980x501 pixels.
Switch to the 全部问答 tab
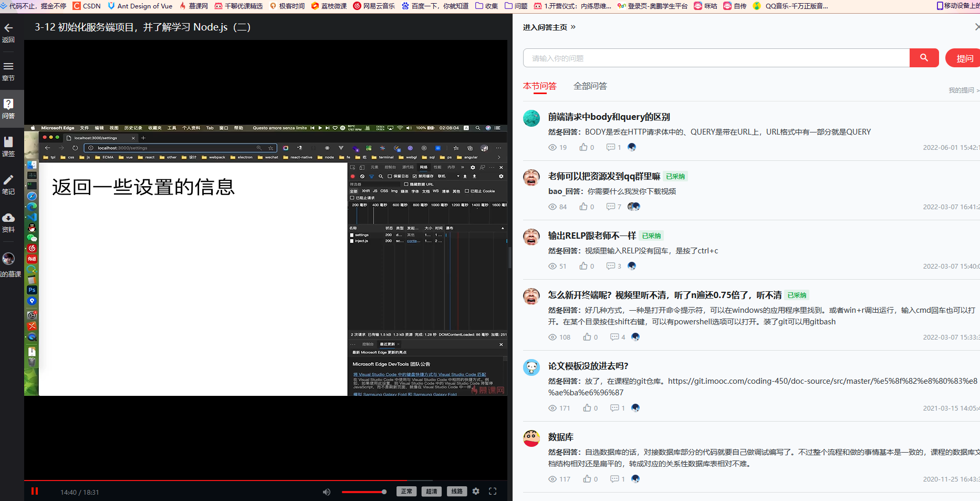(x=590, y=86)
